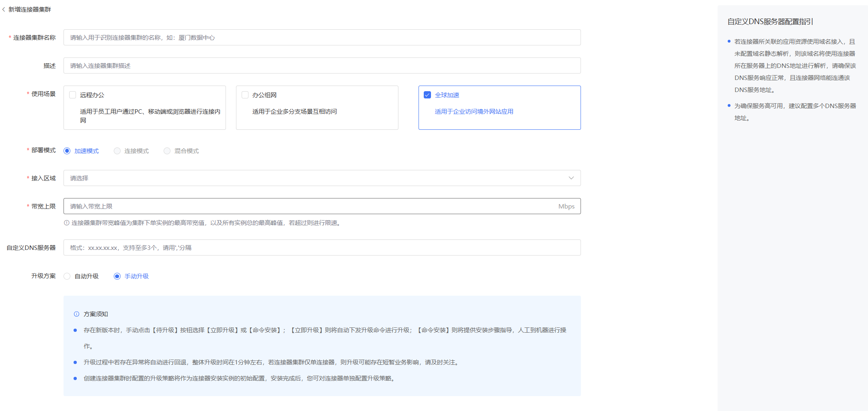Click the back arrow beside 新增连接器集群
Image resolution: width=868 pixels, height=411 pixels.
pyautogui.click(x=4, y=9)
